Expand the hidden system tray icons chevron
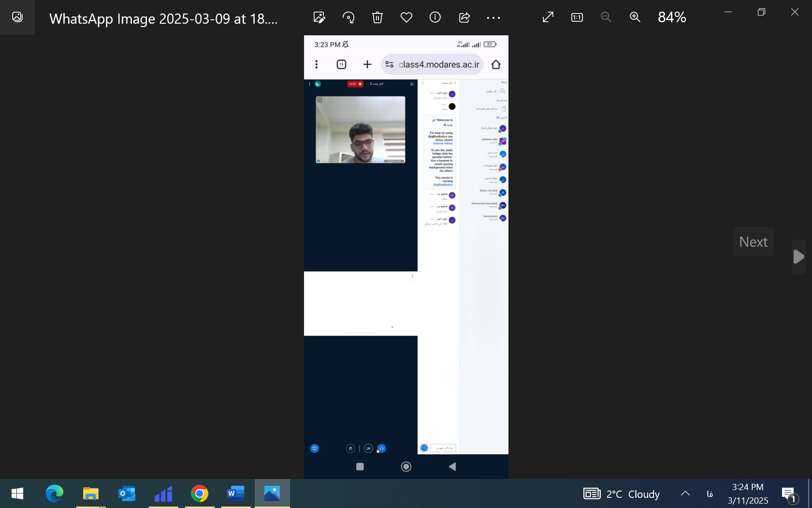The width and height of the screenshot is (812, 508). pos(685,493)
